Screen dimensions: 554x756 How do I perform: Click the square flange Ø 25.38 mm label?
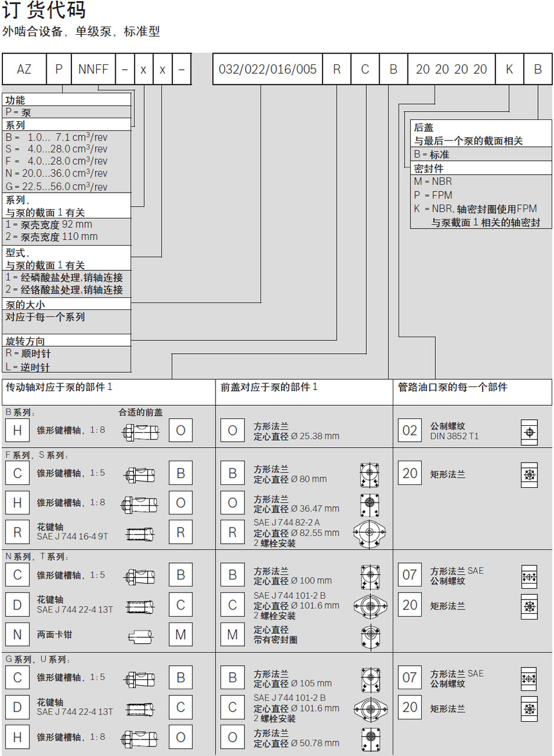[296, 431]
